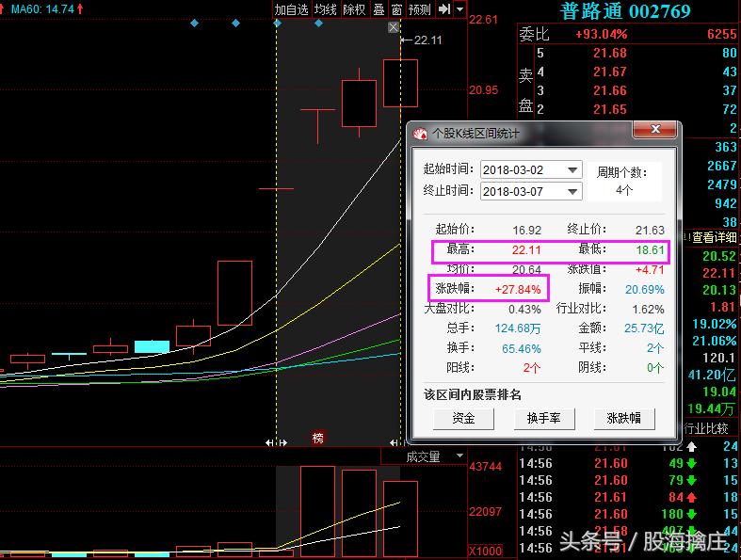Click the 查看详细 link

[714, 237]
